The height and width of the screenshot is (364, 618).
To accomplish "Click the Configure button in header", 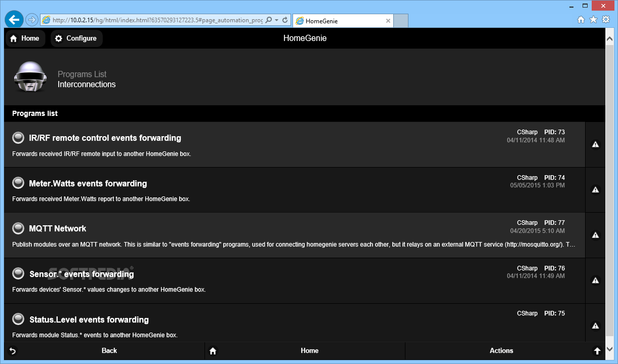I will tap(76, 38).
